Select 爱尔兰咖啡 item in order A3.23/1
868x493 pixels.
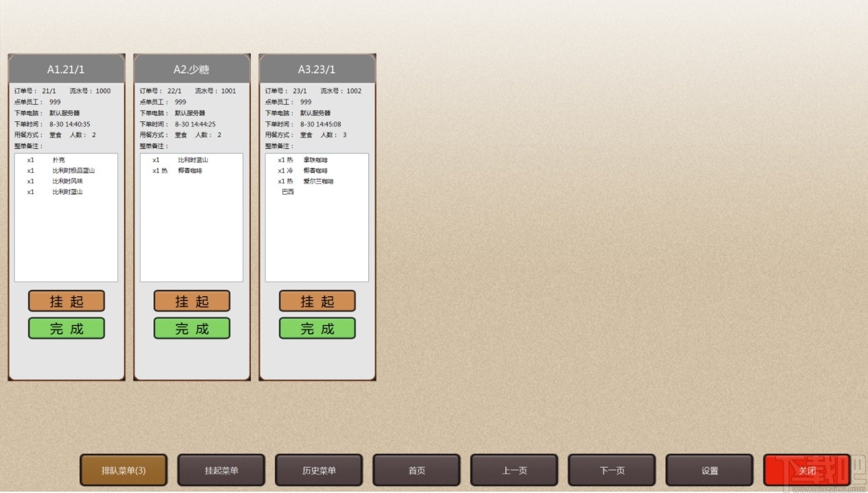[318, 182]
